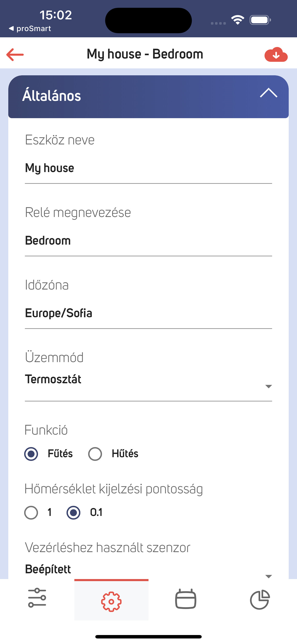The height and width of the screenshot is (644, 297).
Task: Tap the Általános section header title
Action: pos(52,96)
